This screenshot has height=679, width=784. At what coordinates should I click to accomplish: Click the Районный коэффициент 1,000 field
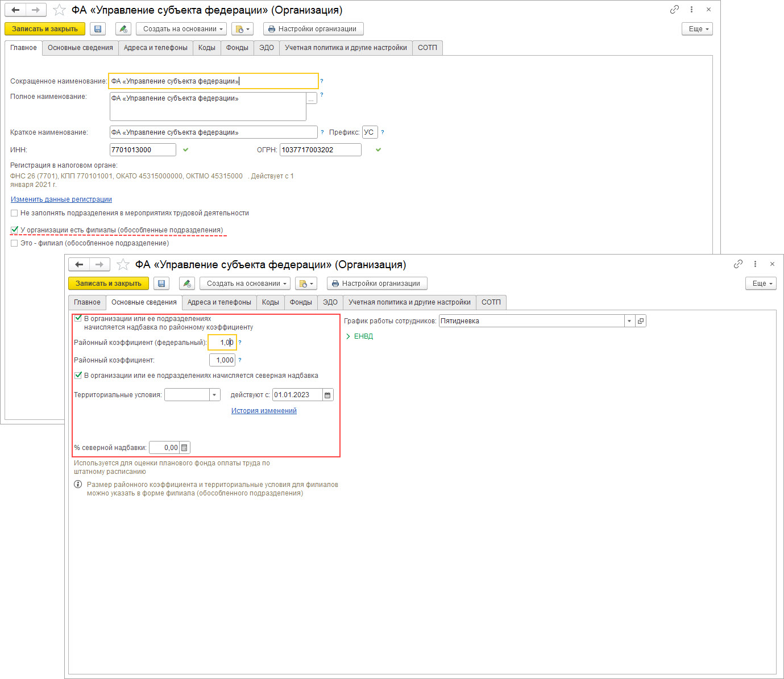(x=222, y=360)
